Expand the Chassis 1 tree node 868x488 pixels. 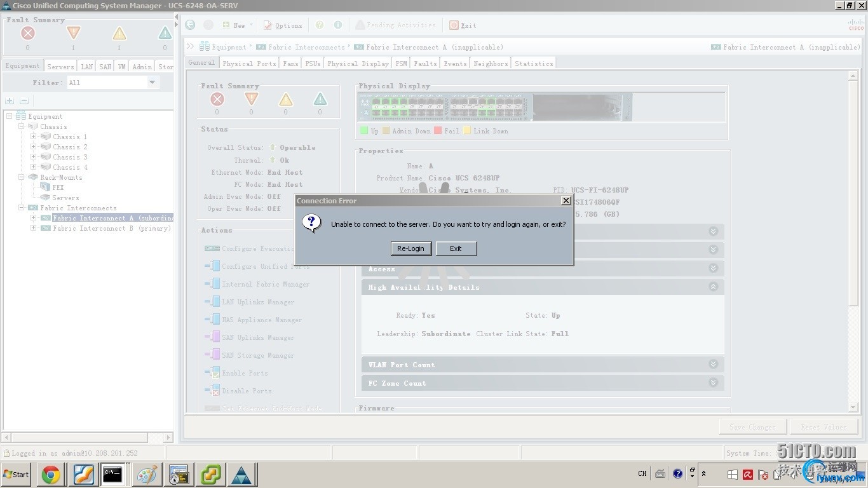pyautogui.click(x=34, y=137)
